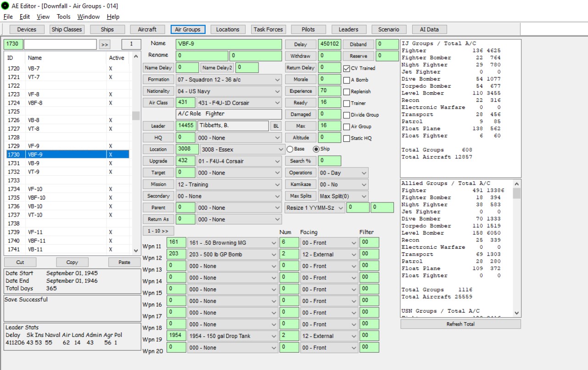The height and width of the screenshot is (370, 588).
Task: Click the Leader button
Action: point(158,126)
